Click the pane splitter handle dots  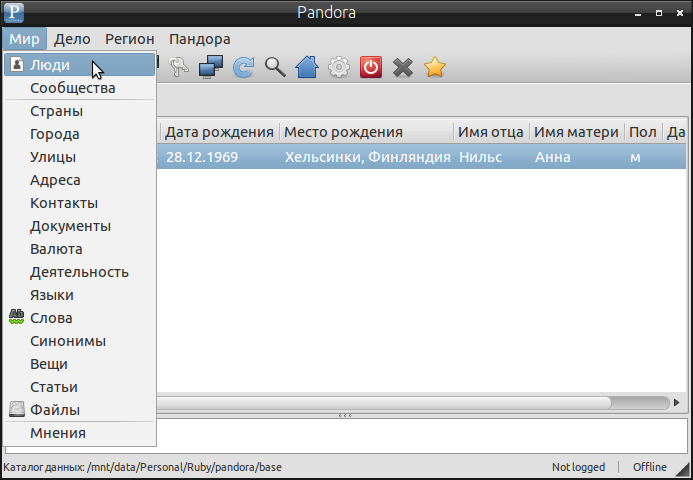[x=345, y=415]
